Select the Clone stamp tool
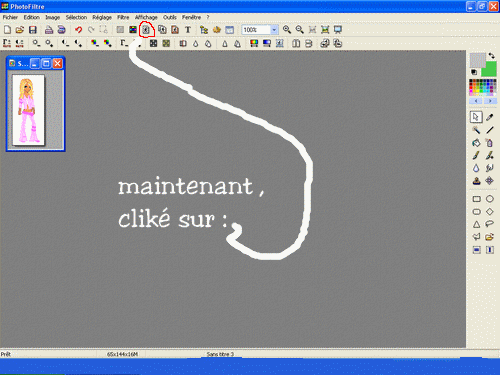The height and width of the screenshot is (375, 500). pyautogui.click(x=476, y=181)
